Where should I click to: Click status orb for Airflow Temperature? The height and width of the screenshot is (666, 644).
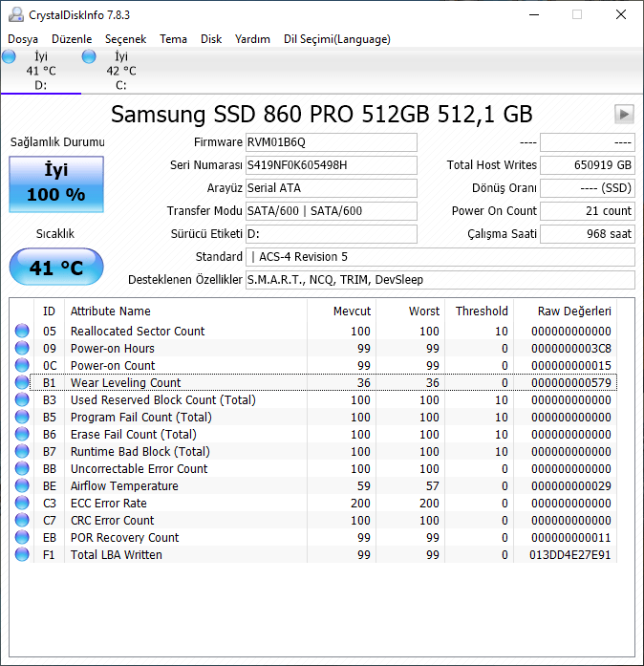[22, 486]
